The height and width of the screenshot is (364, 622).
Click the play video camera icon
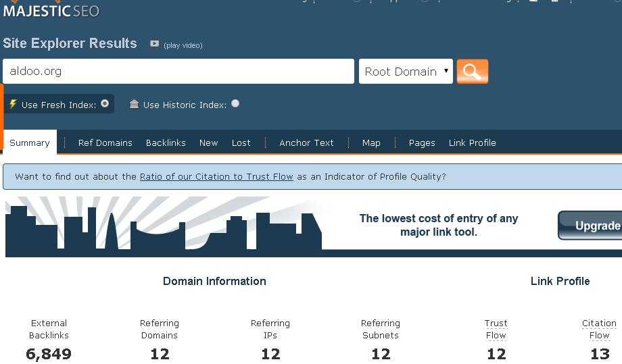pos(154,44)
